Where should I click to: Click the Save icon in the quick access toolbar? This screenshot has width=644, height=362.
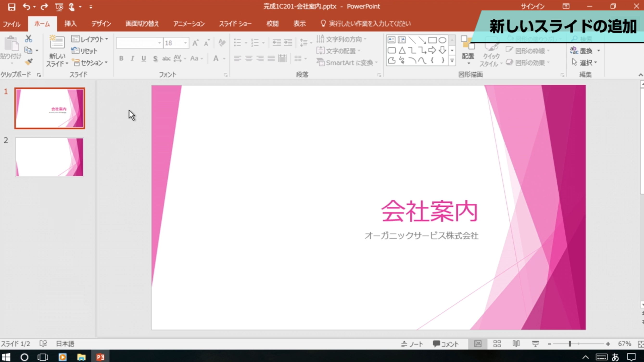(12, 7)
